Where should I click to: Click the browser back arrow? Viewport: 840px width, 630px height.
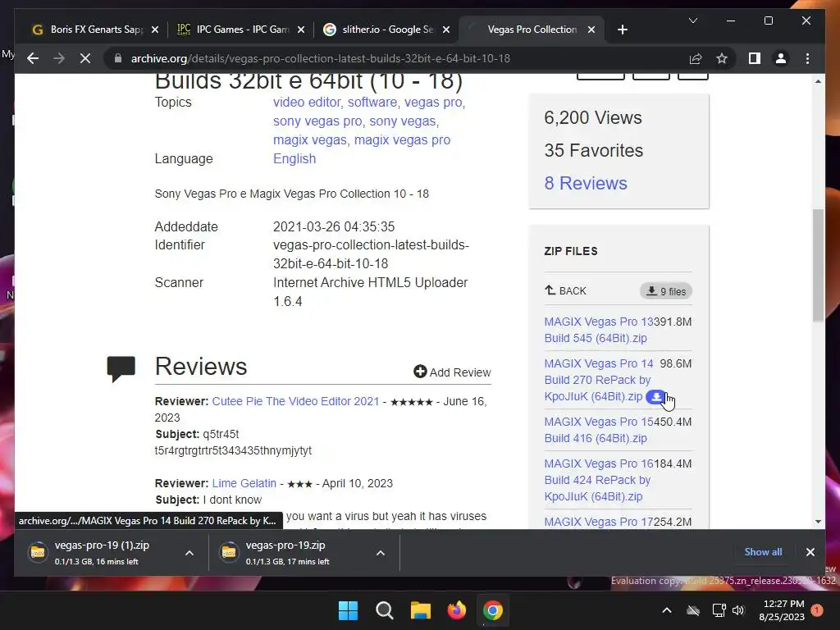pos(33,58)
